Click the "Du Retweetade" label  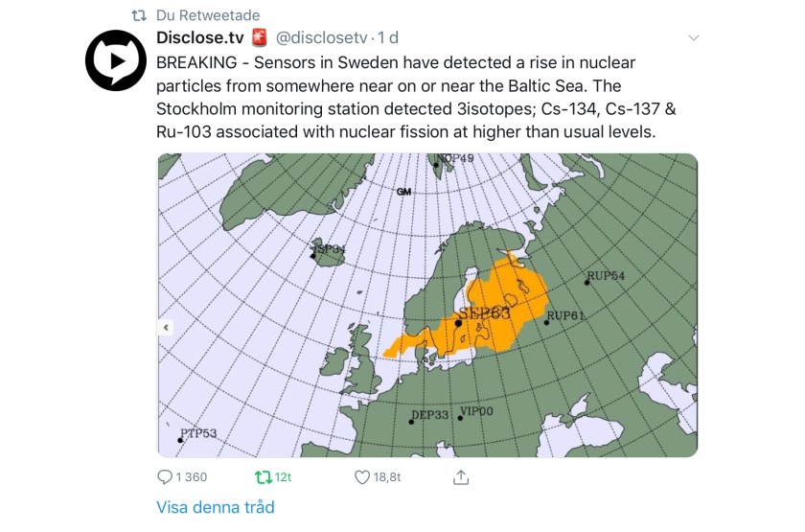point(207,16)
